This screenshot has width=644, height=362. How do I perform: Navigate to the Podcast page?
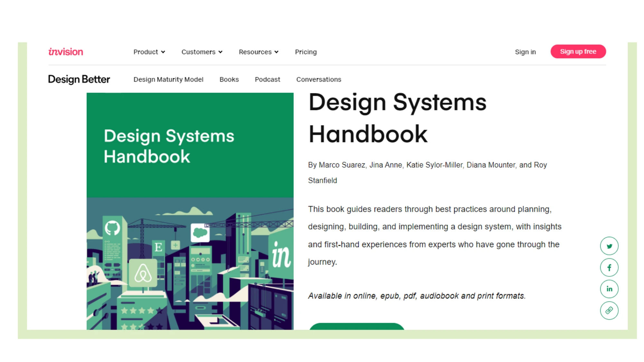point(267,79)
